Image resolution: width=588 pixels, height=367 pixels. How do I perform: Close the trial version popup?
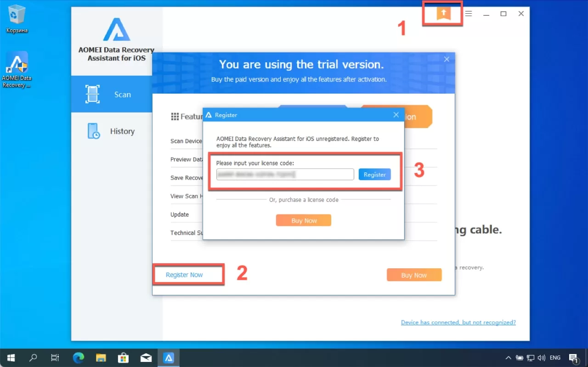pyautogui.click(x=447, y=59)
